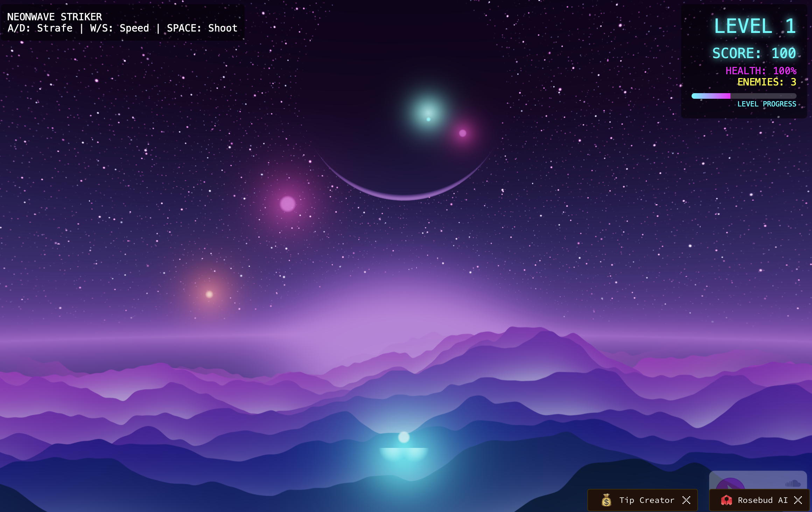The image size is (812, 512).
Task: Target the large pink glowing orb
Action: [x=288, y=204]
